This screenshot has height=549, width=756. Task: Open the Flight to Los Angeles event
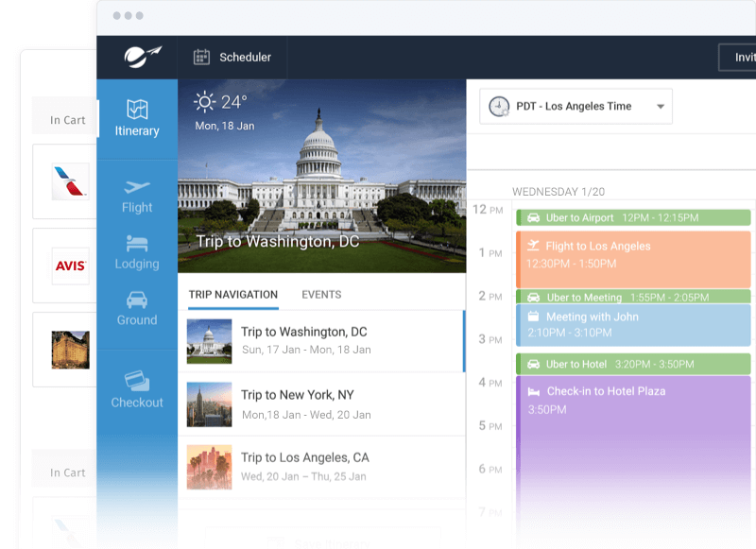(x=633, y=258)
